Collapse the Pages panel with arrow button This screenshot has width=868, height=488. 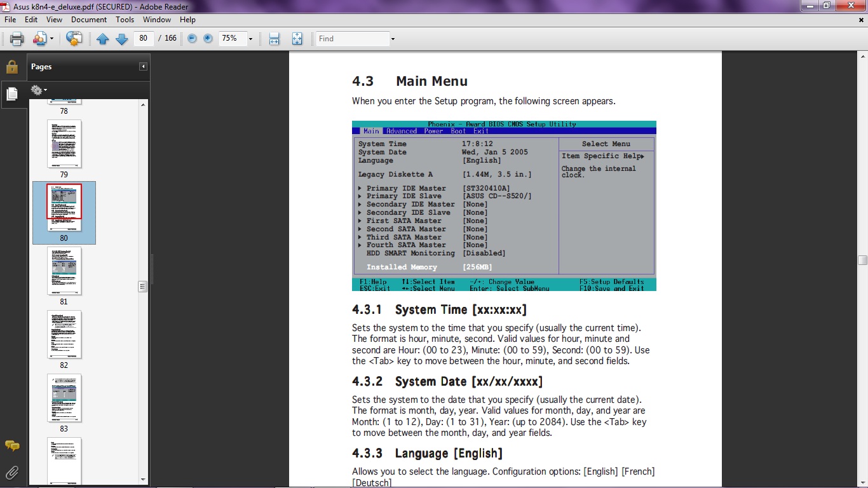pos(144,67)
